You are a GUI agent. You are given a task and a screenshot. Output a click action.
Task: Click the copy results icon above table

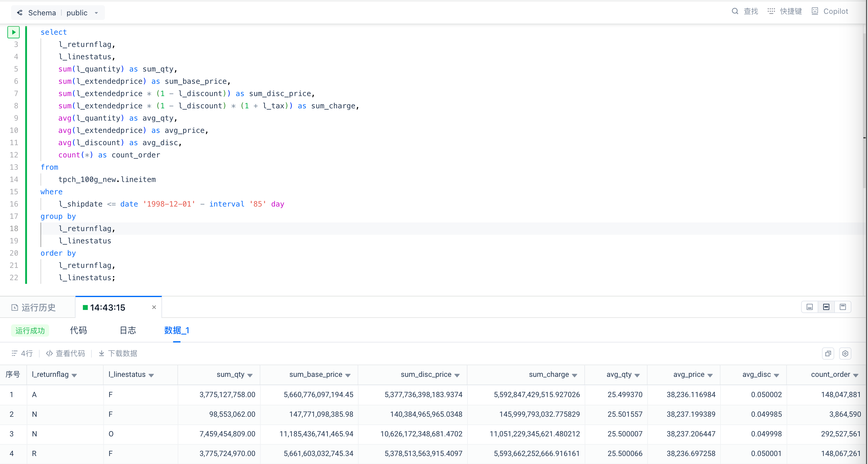point(827,354)
